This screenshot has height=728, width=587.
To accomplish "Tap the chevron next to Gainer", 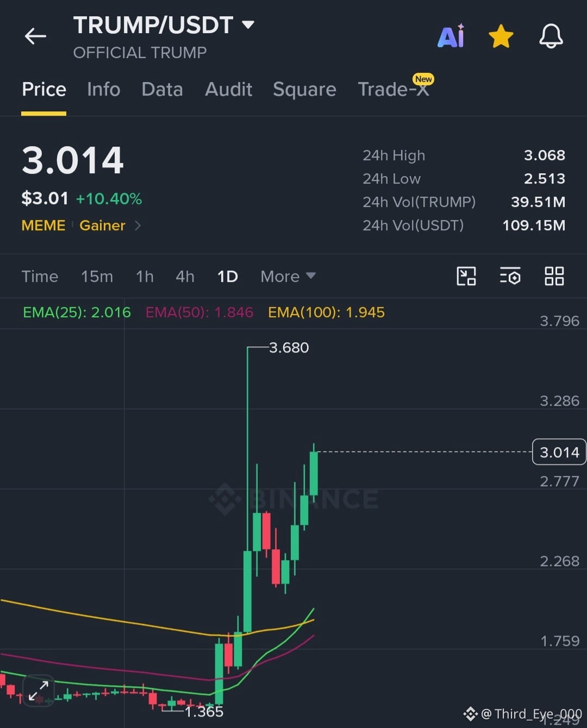I will 138,225.
